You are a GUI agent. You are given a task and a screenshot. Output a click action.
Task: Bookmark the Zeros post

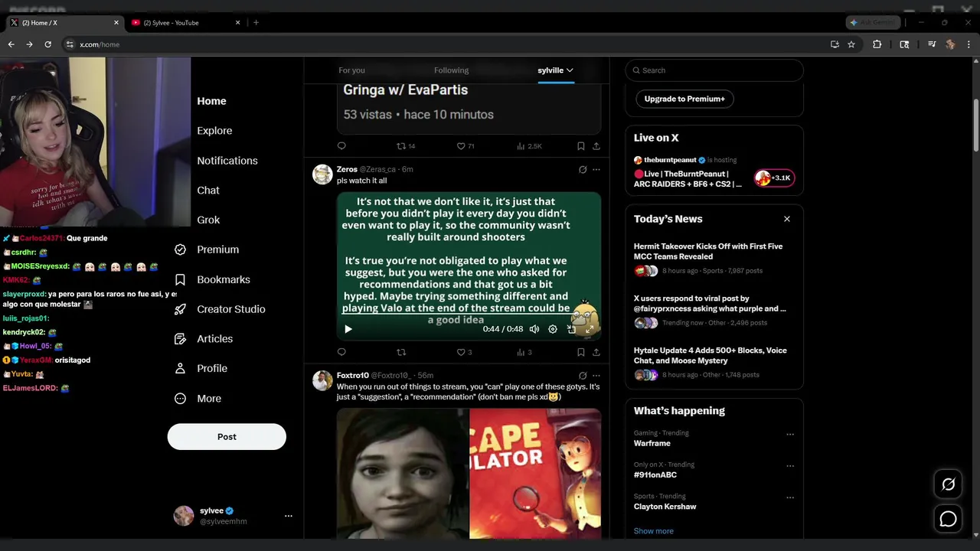580,352
